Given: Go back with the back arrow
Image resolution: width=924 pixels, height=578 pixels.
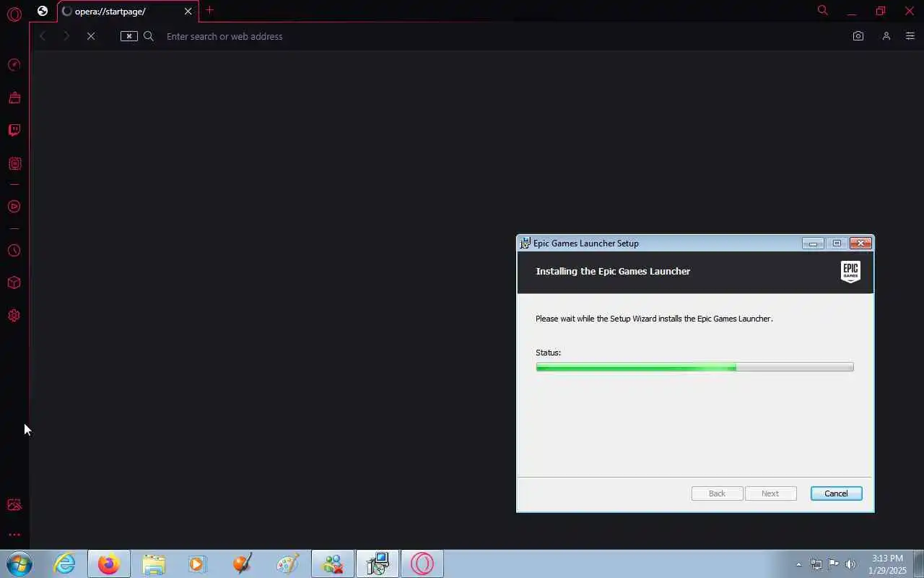Looking at the screenshot, I should [43, 36].
